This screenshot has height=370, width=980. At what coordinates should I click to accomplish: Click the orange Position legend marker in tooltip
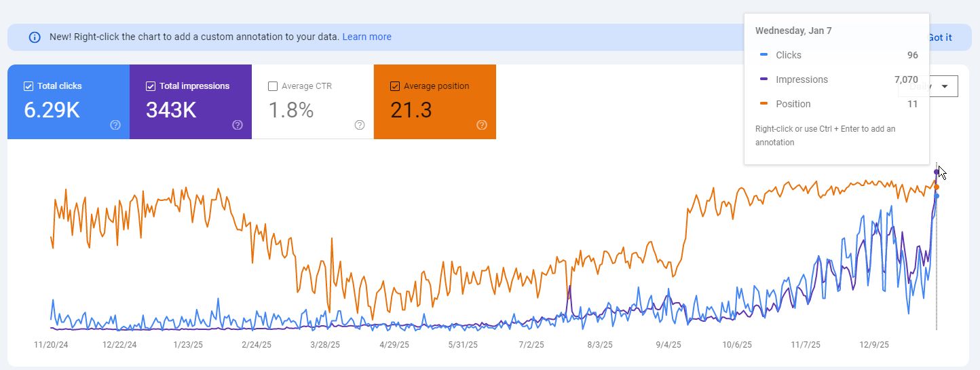(764, 104)
